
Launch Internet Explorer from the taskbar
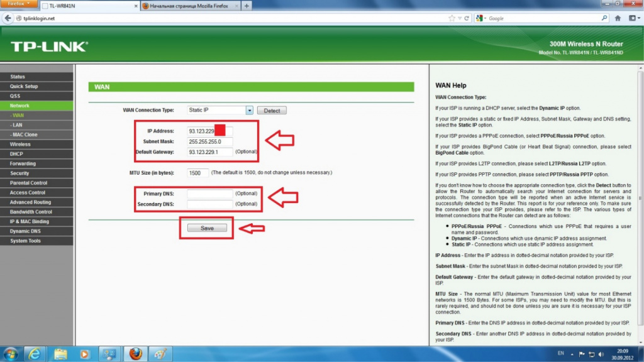(35, 354)
